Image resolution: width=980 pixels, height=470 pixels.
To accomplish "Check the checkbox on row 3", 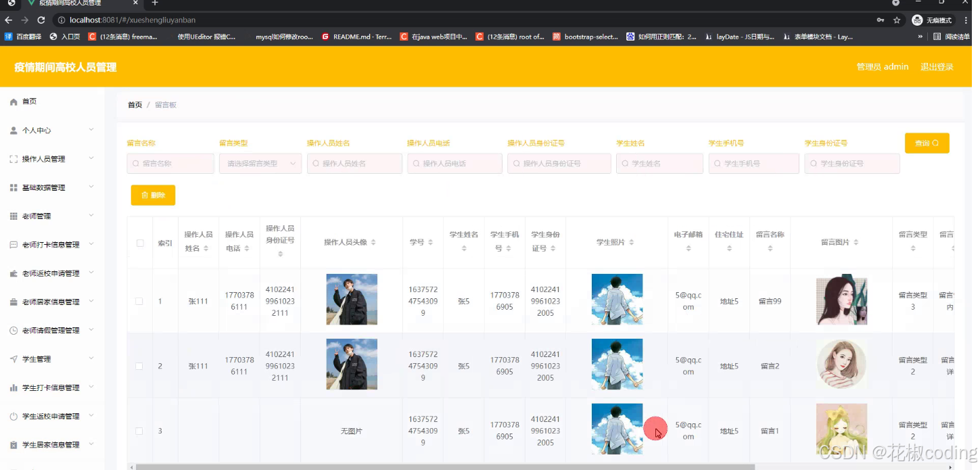I will pyautogui.click(x=139, y=431).
